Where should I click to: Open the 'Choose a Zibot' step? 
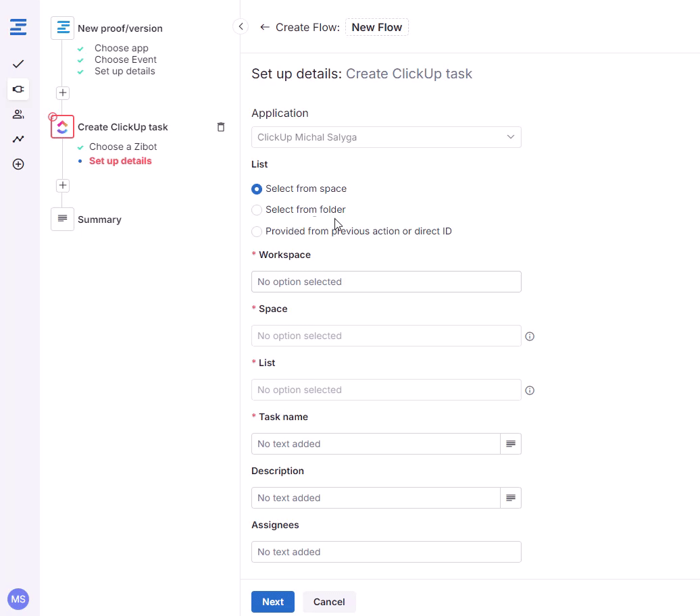123,147
